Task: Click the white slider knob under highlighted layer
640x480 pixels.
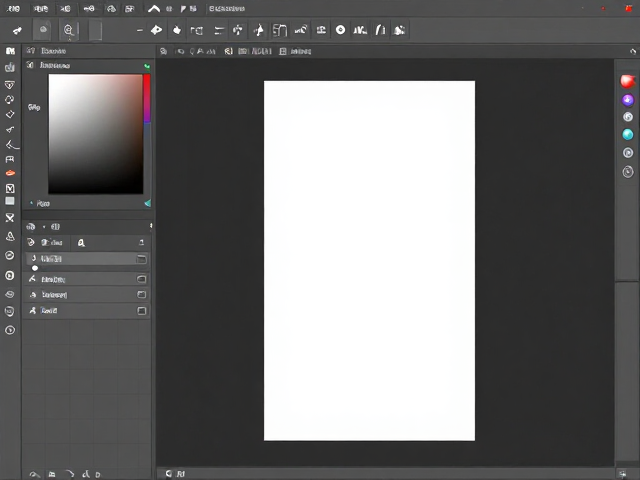Action: coord(35,268)
